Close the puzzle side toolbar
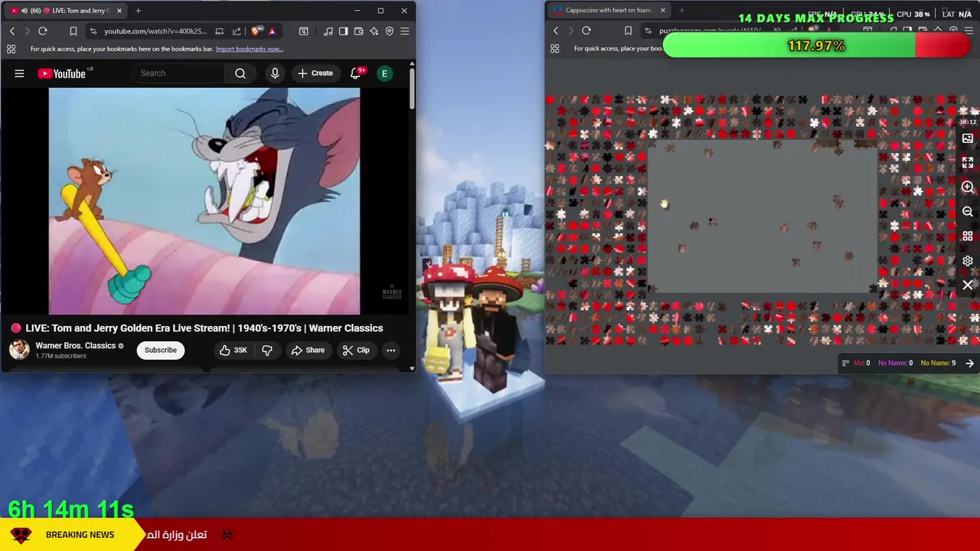Image resolution: width=980 pixels, height=551 pixels. [x=968, y=285]
